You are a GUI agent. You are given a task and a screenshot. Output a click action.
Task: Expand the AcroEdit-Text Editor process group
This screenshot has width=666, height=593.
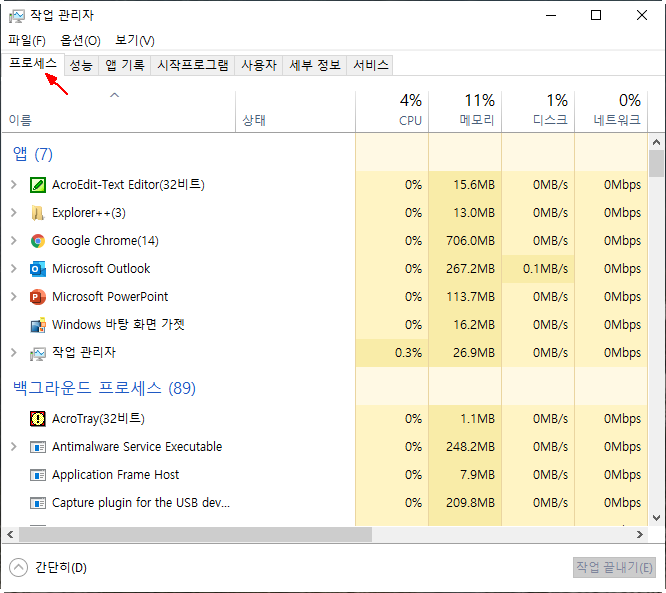click(14, 184)
